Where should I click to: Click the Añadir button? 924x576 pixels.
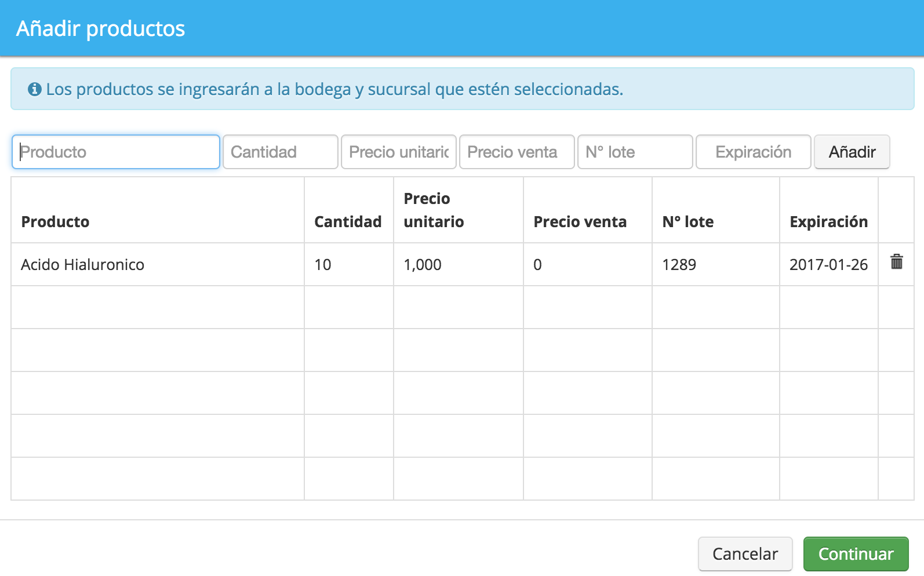coord(852,152)
